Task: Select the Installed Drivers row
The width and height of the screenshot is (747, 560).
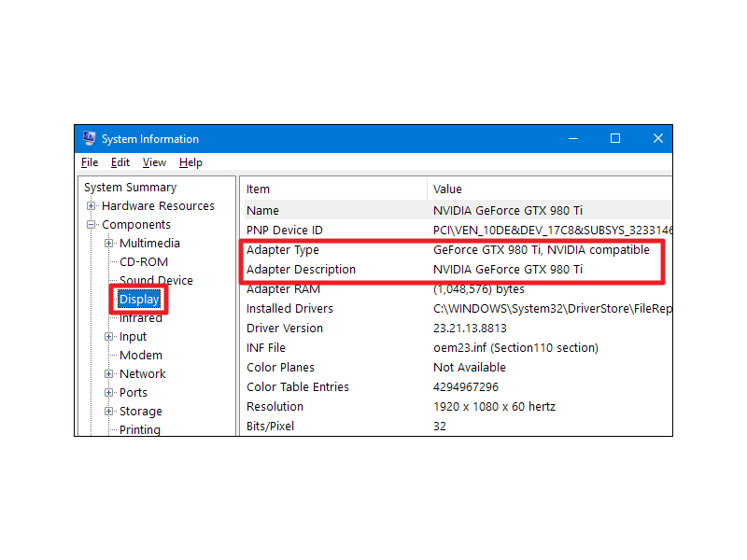Action: (x=458, y=309)
